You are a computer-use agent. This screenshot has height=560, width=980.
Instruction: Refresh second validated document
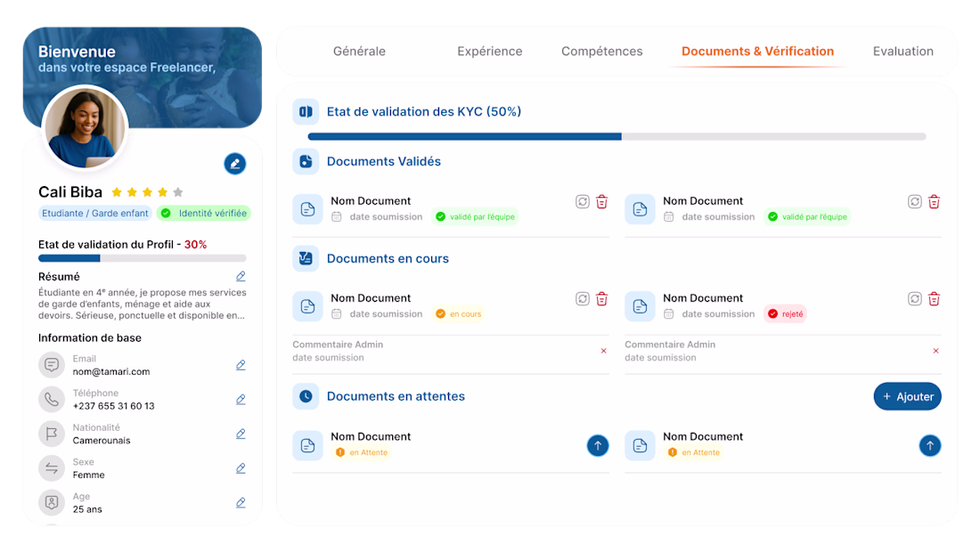coord(915,201)
